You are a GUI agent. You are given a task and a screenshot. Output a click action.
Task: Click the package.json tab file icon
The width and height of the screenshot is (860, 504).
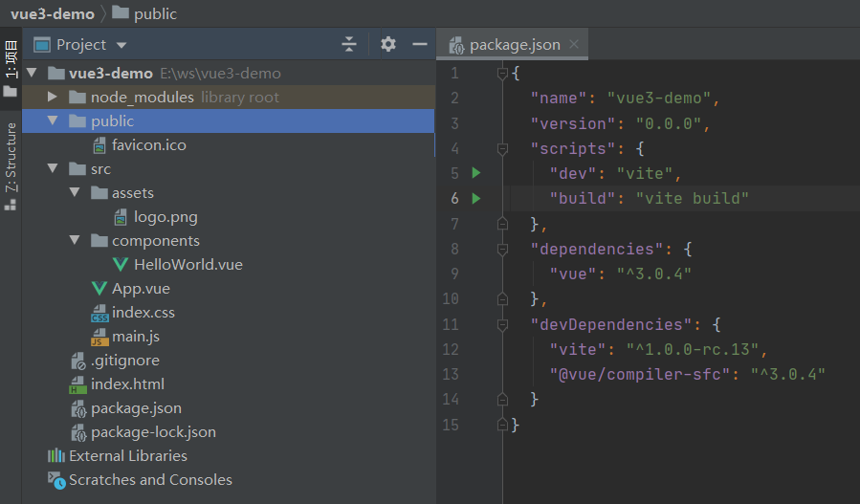(x=456, y=46)
